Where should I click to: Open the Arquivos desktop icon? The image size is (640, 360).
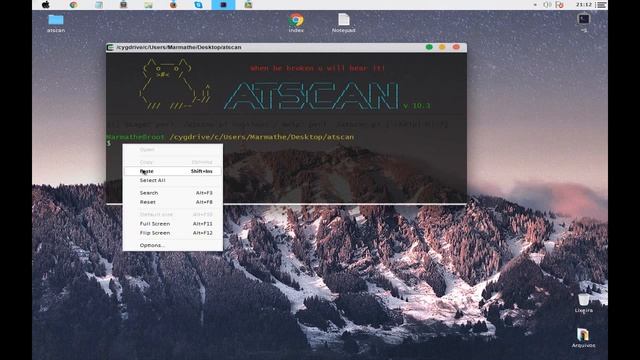[x=583, y=338]
